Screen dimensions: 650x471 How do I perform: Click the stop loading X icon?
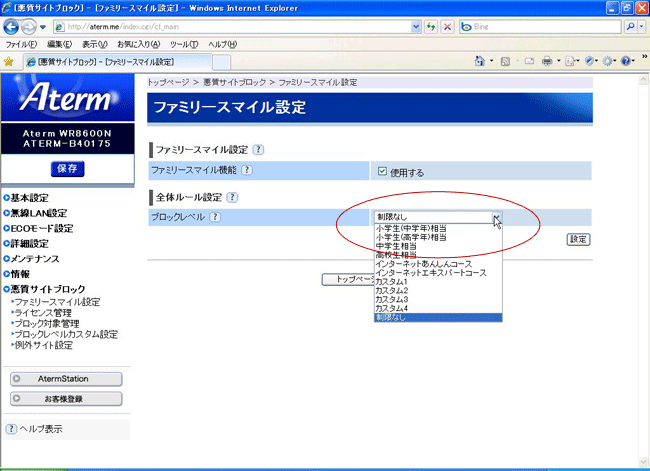pyautogui.click(x=445, y=25)
